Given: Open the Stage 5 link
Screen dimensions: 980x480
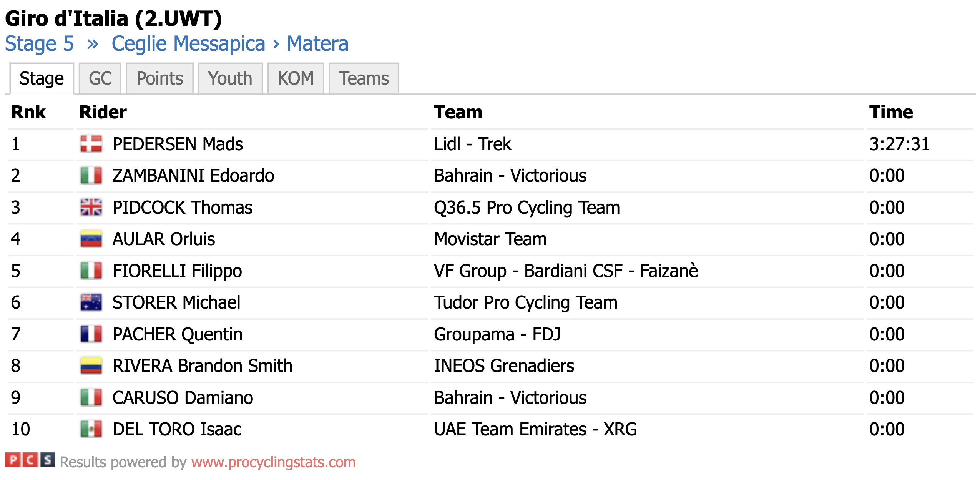Looking at the screenshot, I should click(39, 43).
